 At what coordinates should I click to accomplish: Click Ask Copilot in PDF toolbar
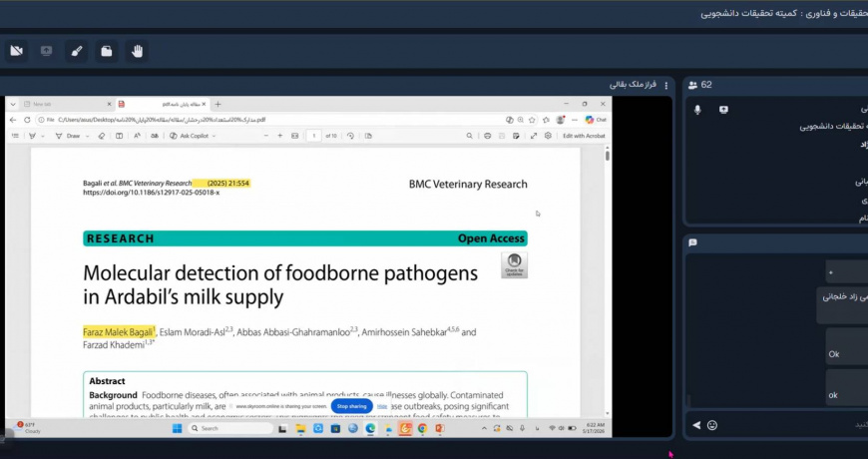tap(189, 136)
